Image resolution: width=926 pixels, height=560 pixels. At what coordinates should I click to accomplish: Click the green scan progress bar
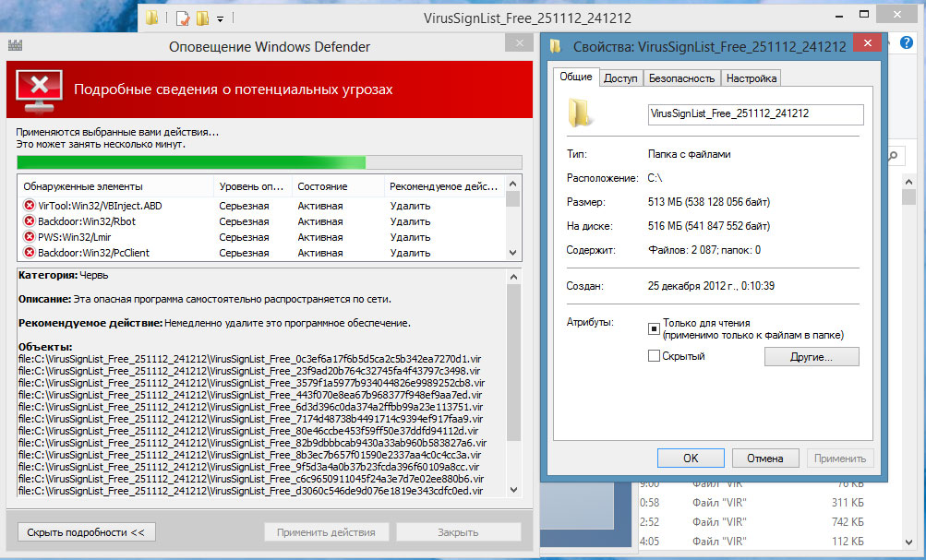point(270,162)
